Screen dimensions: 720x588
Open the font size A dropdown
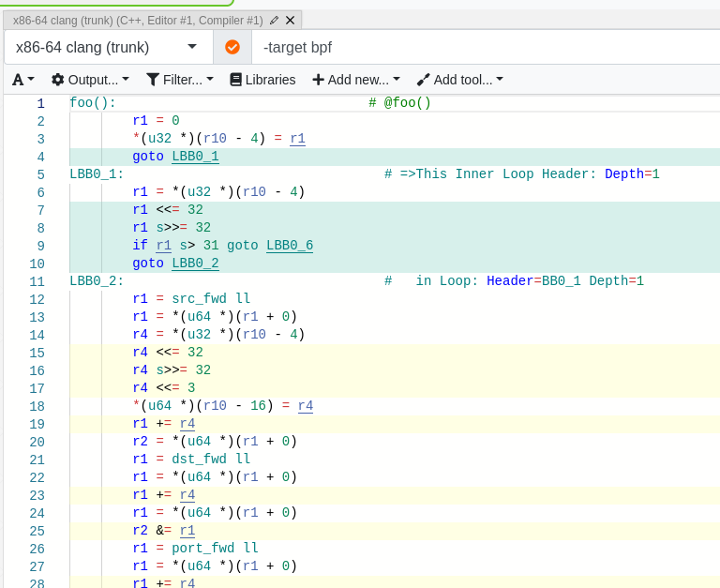coord(22,80)
